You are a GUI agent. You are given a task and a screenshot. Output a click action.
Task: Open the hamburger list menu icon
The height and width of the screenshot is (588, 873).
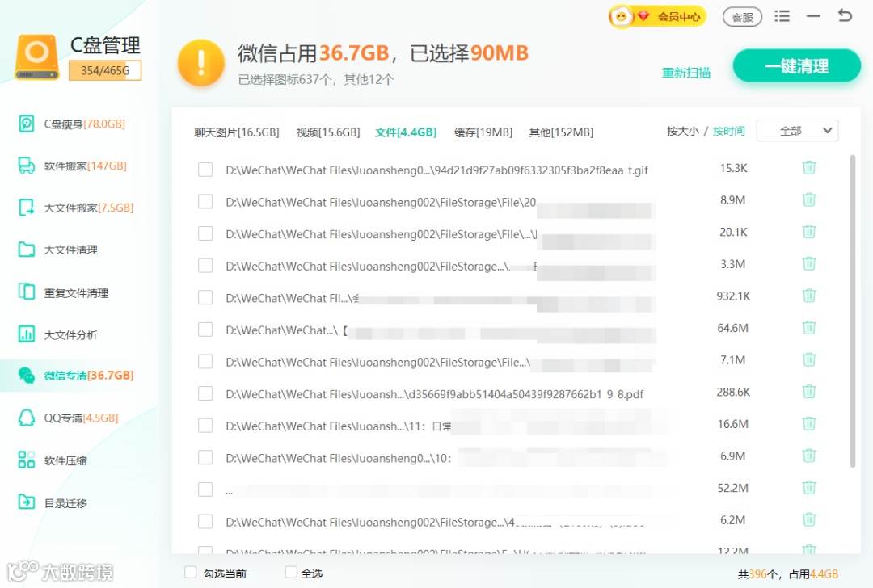click(x=782, y=16)
